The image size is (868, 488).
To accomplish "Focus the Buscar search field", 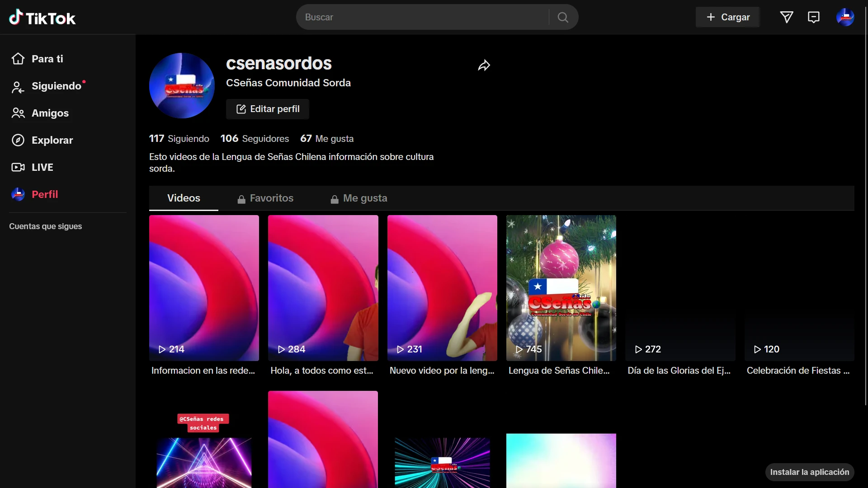I will pyautogui.click(x=423, y=17).
